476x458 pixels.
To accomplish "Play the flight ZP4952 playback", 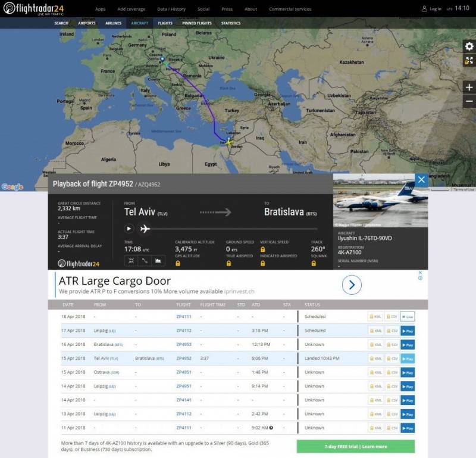I will point(129,229).
